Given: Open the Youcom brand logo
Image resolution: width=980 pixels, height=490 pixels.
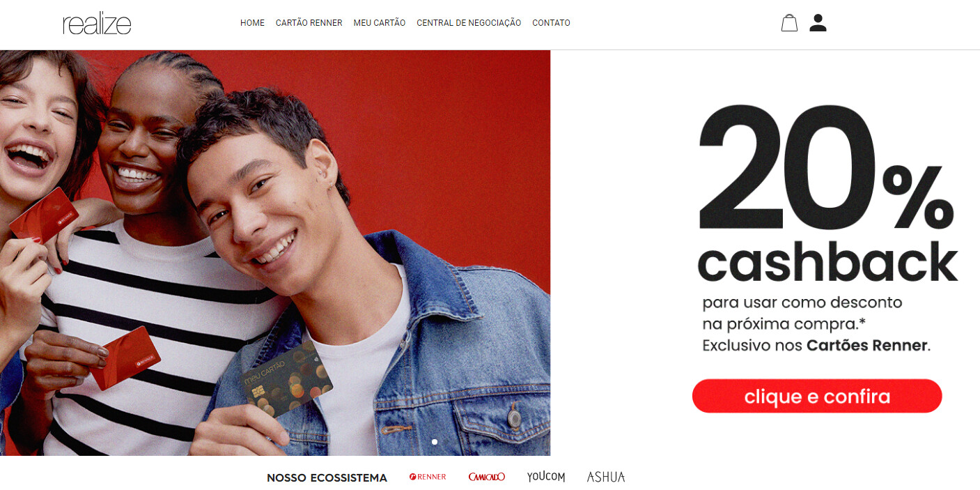Looking at the screenshot, I should [546, 477].
